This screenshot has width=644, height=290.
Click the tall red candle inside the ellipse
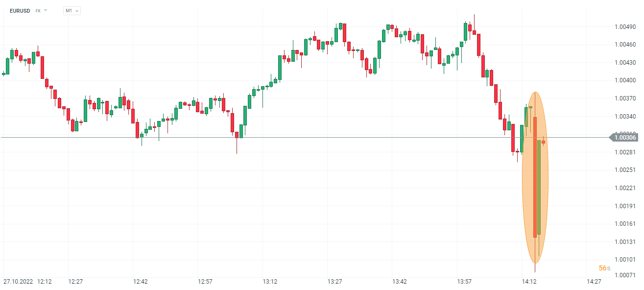(x=535, y=176)
